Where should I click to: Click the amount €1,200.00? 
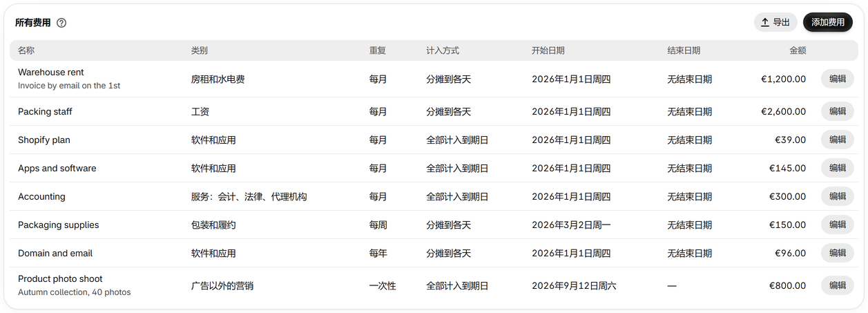(783, 79)
